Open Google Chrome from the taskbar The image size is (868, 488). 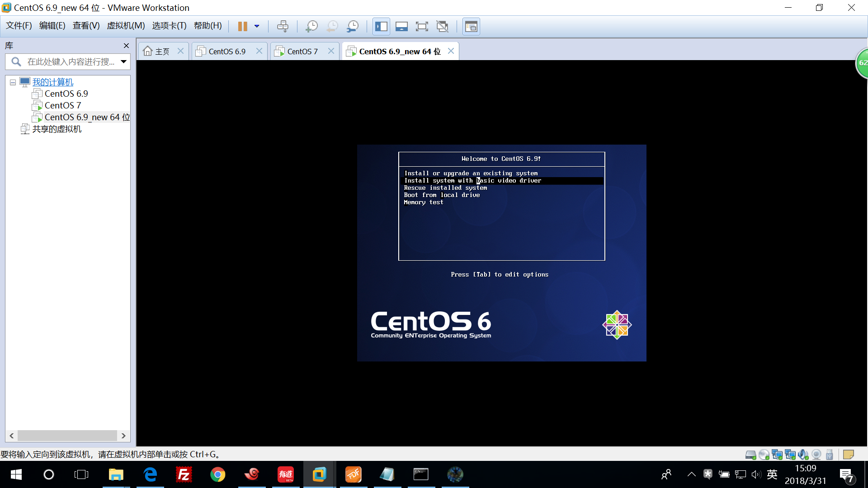point(217,474)
